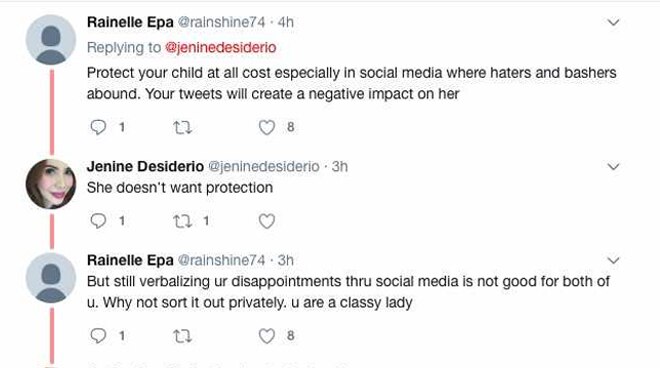Click the Jenine Desiderio display name
660x368 pixels.
click(x=145, y=167)
